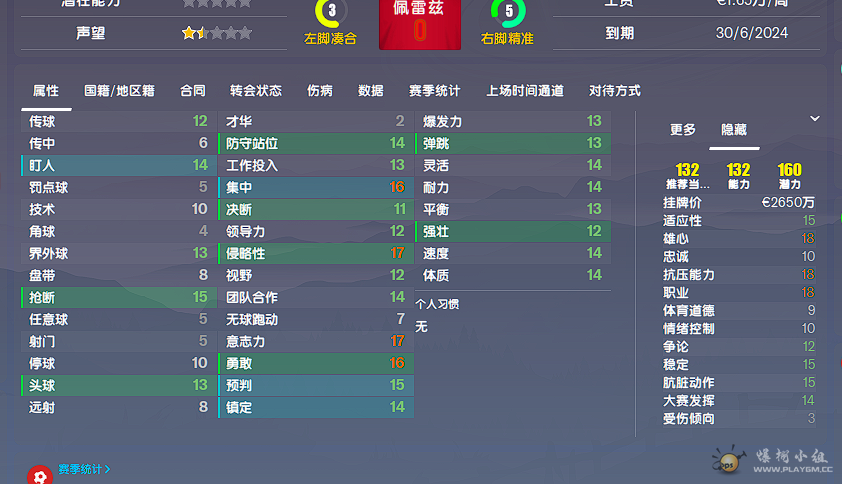Open the 合同 tab
This screenshot has height=484, width=842.
pyautogui.click(x=193, y=91)
